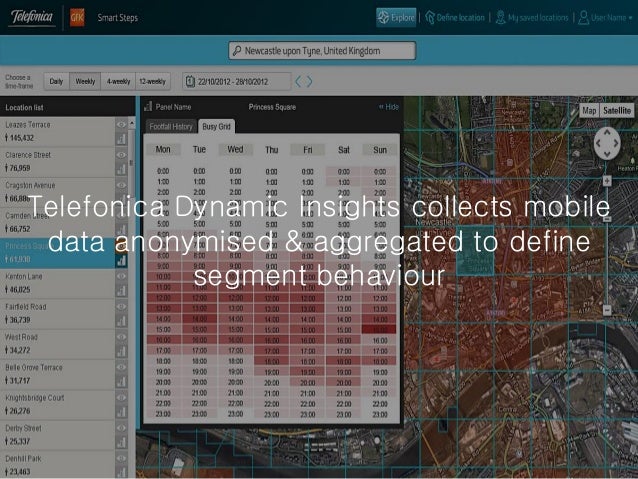This screenshot has width=638, height=479.
Task: Toggle visibility of West Road
Action: [121, 337]
